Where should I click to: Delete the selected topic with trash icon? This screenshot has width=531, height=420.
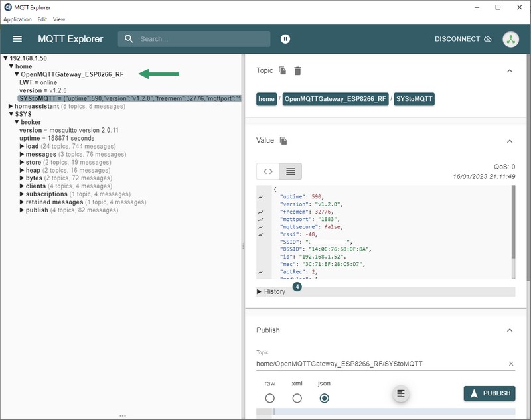297,71
